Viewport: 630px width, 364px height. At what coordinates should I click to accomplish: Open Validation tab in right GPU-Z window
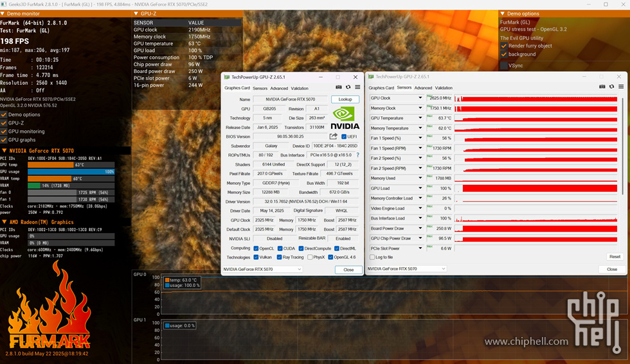pyautogui.click(x=444, y=88)
